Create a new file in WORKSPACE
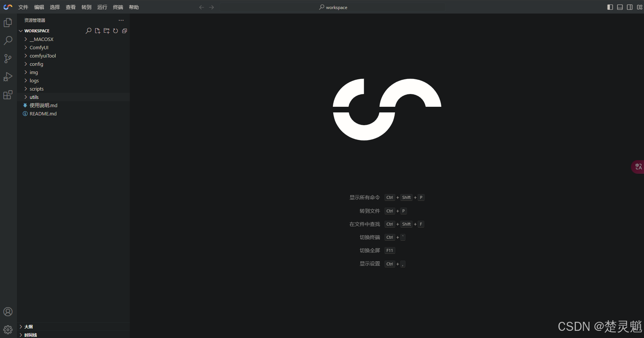The width and height of the screenshot is (644, 338). (97, 31)
